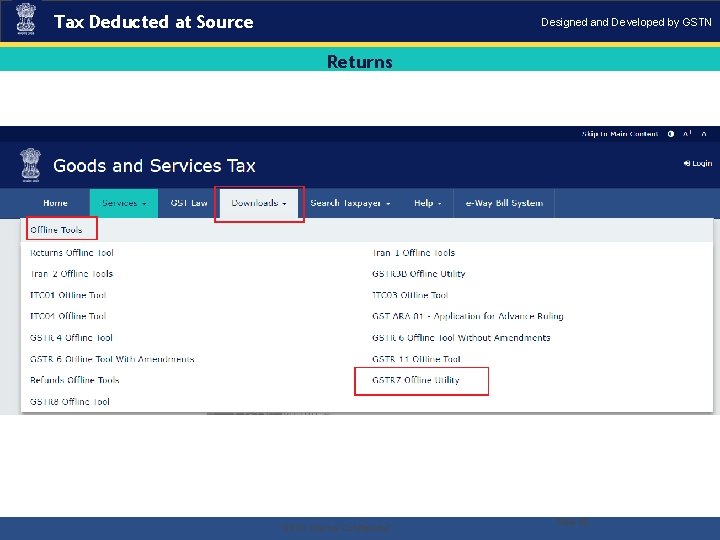Open GSTR 11 Offline Tool link
The width and height of the screenshot is (720, 540).
click(x=416, y=359)
